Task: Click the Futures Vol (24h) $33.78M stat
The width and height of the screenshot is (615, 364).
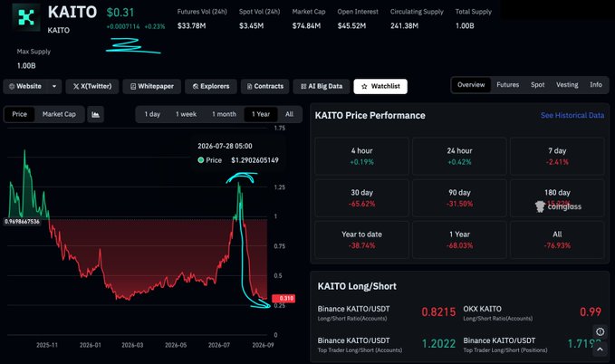Action: tap(202, 19)
